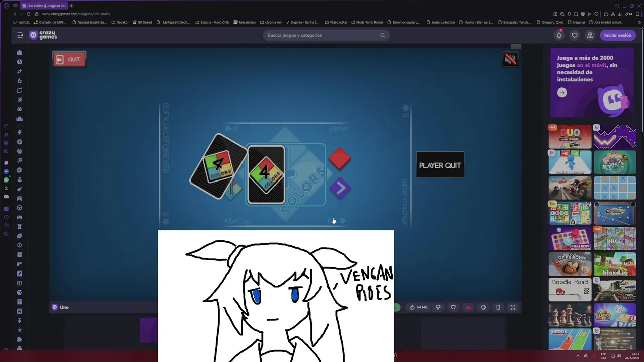Image resolution: width=644 pixels, height=362 pixels.
Task: Click the tilted 4 Colors card on the pile
Action: (218, 166)
